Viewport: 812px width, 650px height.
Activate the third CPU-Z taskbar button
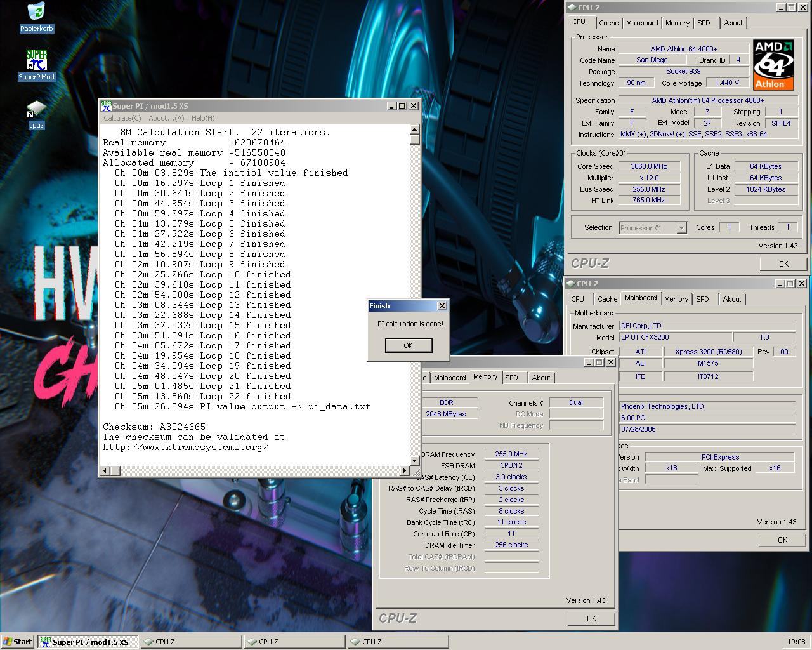click(398, 642)
